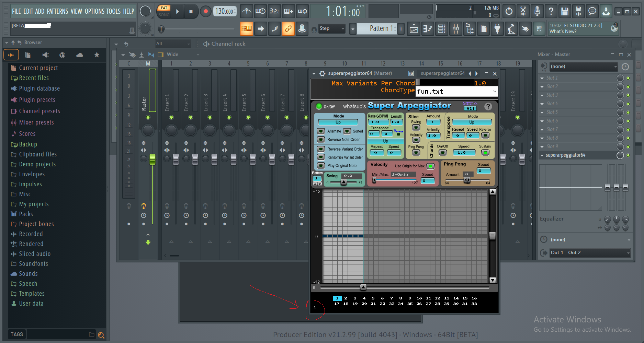Viewport: 644px width, 343px height.
Task: Expand the Step snap dropdown
Action: pos(331,29)
